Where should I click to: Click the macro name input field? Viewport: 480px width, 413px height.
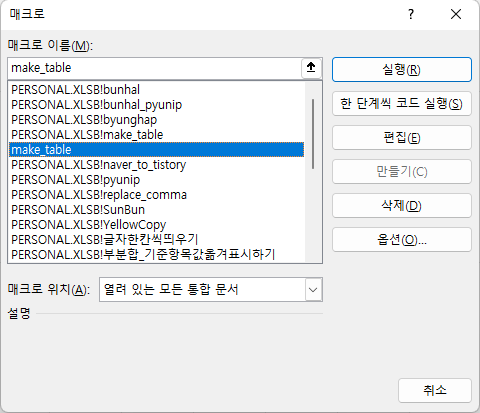[155, 68]
